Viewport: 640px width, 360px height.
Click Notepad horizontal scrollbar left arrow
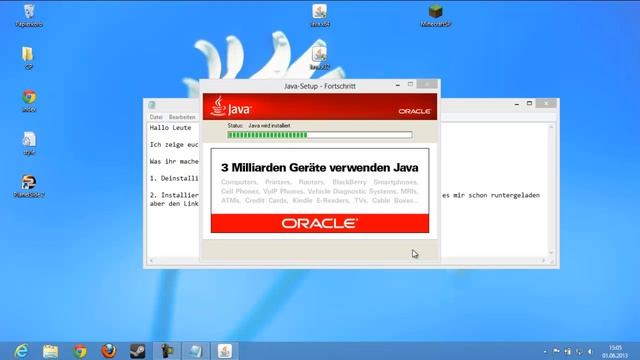[x=151, y=260]
